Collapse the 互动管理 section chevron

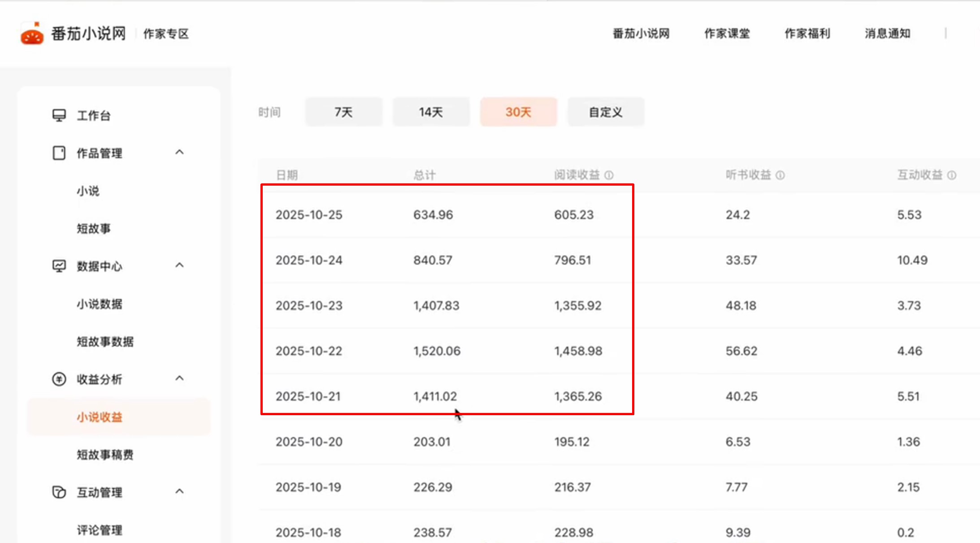[180, 491]
